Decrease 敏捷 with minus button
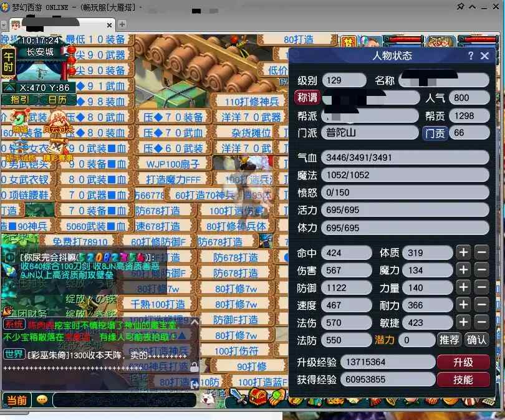The width and height of the screenshot is (505, 420). coord(482,322)
